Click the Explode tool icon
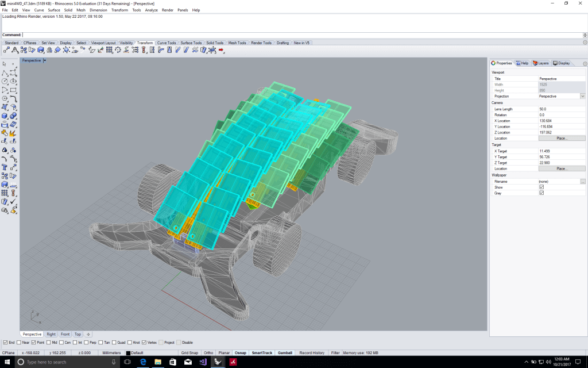 [13, 133]
